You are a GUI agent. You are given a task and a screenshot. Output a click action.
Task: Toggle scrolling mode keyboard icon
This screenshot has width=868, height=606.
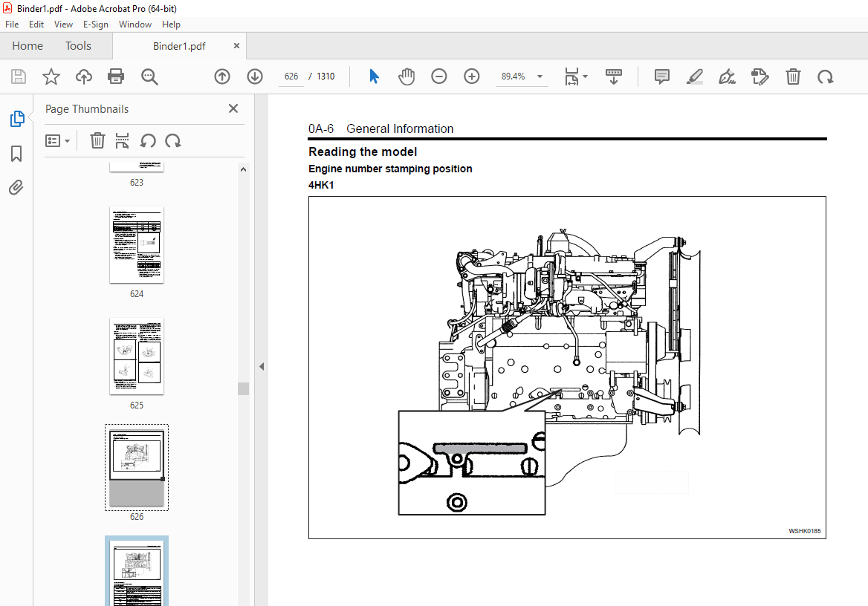(613, 76)
